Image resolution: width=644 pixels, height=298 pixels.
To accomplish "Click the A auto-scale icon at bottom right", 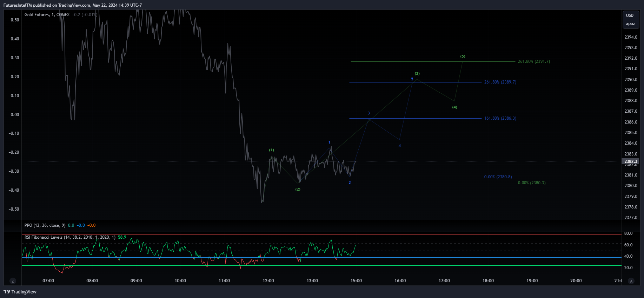I will pos(631,281).
